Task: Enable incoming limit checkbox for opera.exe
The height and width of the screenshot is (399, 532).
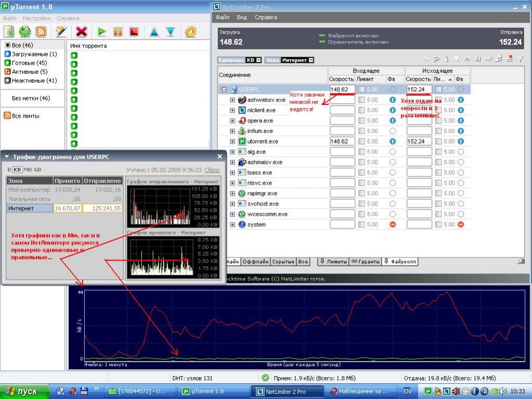Action: [361, 121]
